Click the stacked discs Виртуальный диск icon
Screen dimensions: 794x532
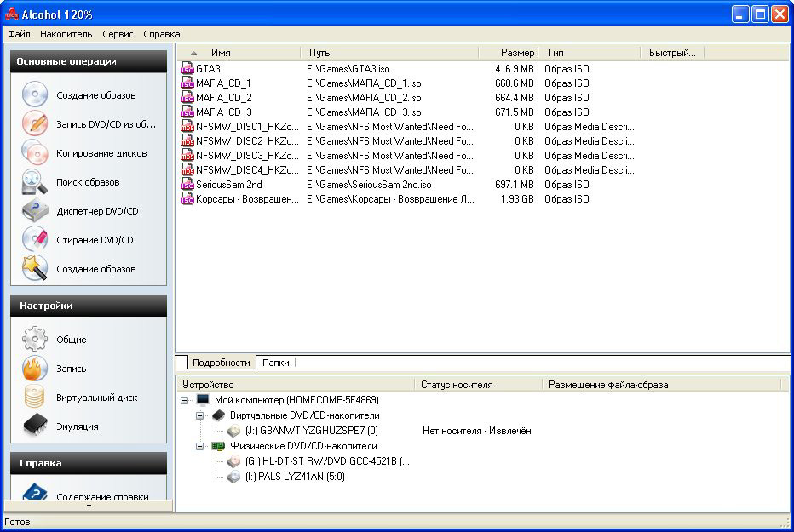point(34,397)
